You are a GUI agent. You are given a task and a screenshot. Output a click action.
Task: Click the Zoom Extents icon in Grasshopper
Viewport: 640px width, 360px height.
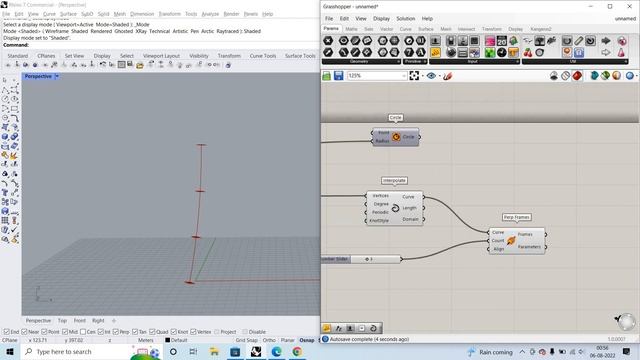click(414, 76)
